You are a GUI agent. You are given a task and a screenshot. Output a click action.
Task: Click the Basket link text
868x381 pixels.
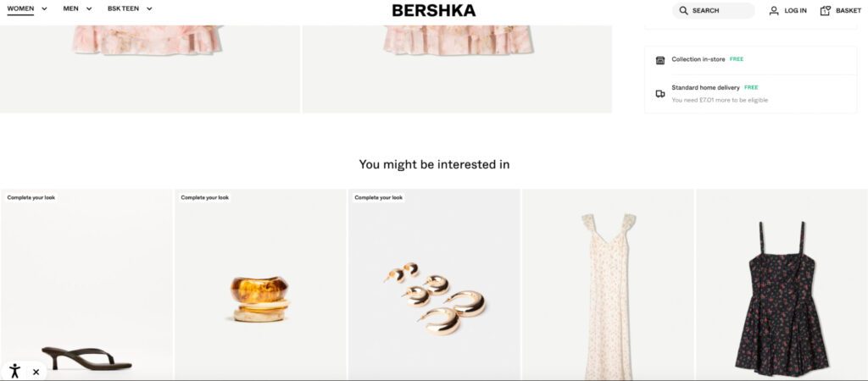coord(848,11)
